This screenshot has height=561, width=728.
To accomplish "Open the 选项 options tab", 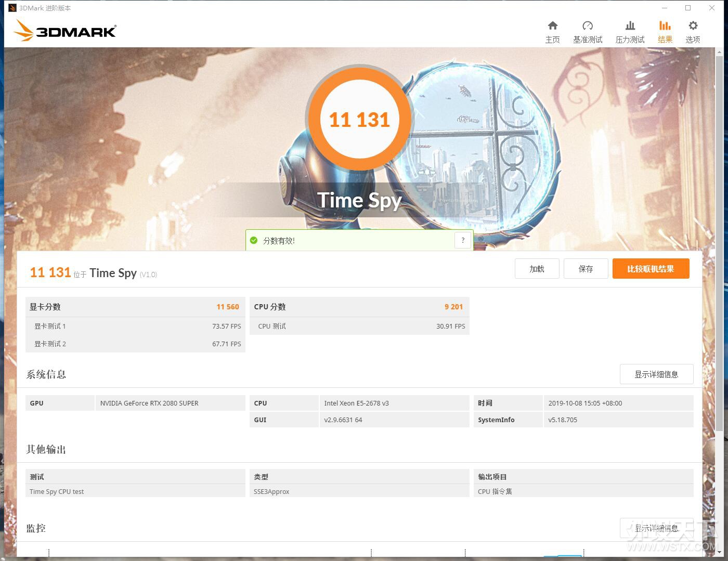I will [693, 32].
